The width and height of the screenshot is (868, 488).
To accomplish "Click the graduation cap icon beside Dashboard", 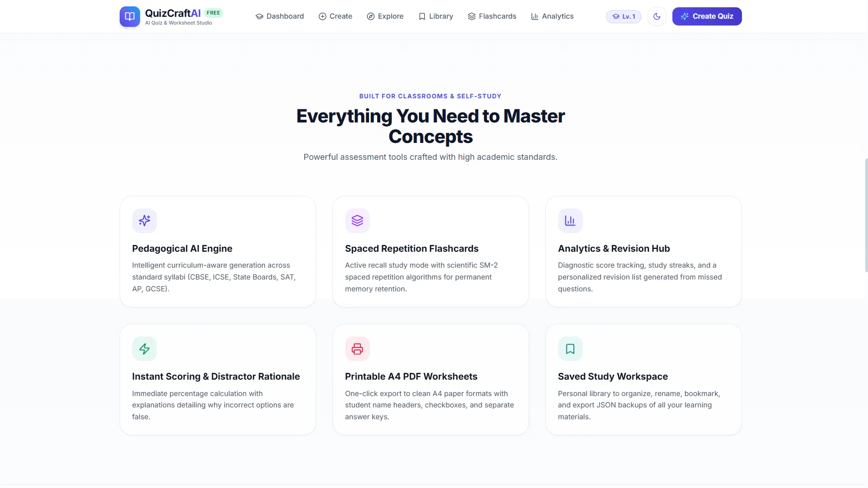I will tap(259, 16).
